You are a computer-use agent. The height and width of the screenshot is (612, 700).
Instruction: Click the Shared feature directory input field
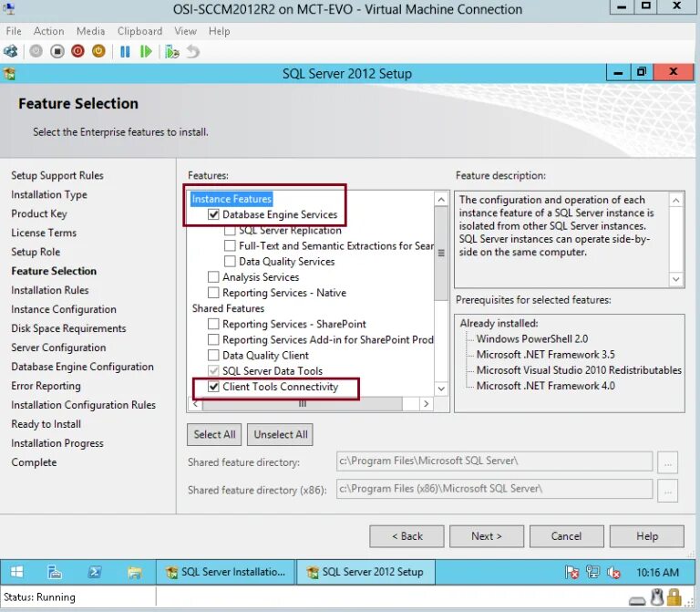click(x=494, y=461)
